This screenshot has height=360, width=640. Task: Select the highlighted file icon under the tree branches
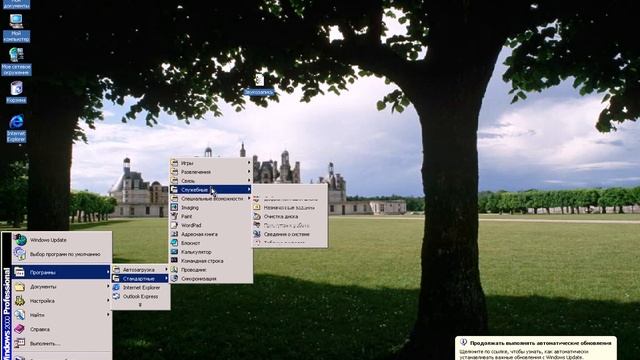(259, 84)
